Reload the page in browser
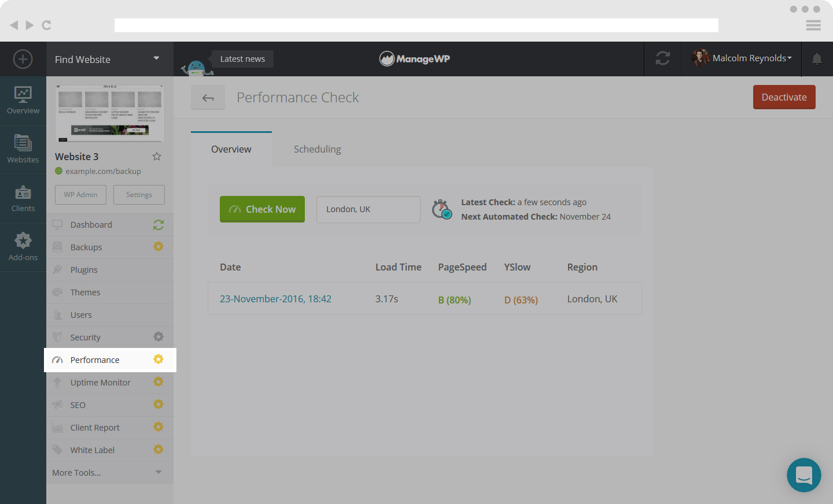Screen dimensions: 833x504 coord(47,25)
